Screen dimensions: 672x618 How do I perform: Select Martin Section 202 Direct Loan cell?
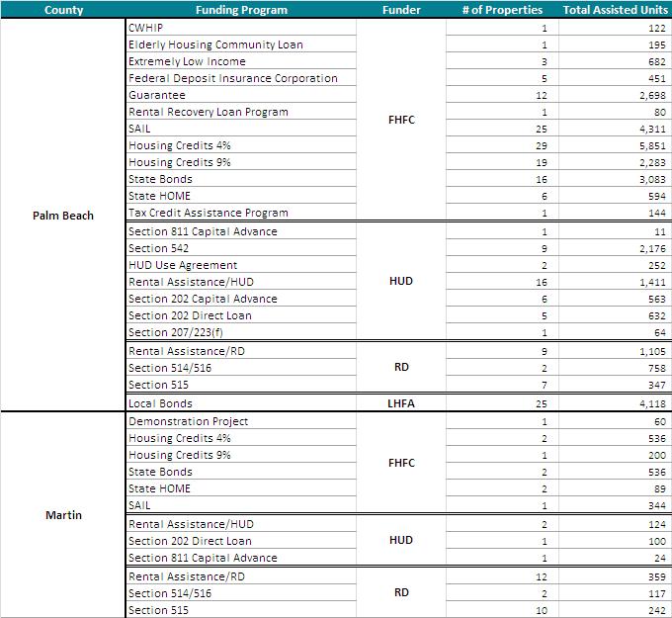pyautogui.click(x=241, y=541)
